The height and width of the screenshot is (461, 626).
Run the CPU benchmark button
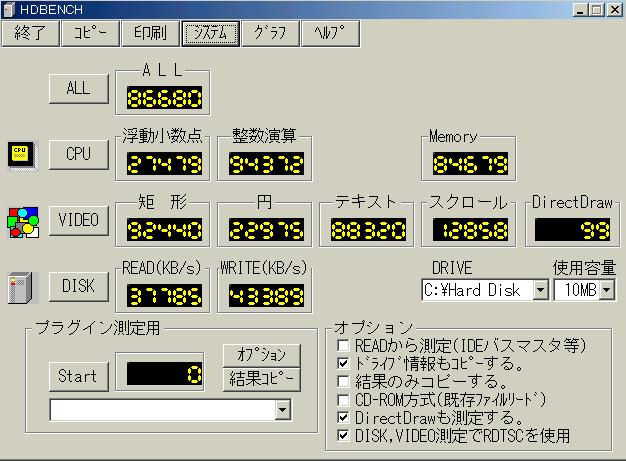point(78,154)
